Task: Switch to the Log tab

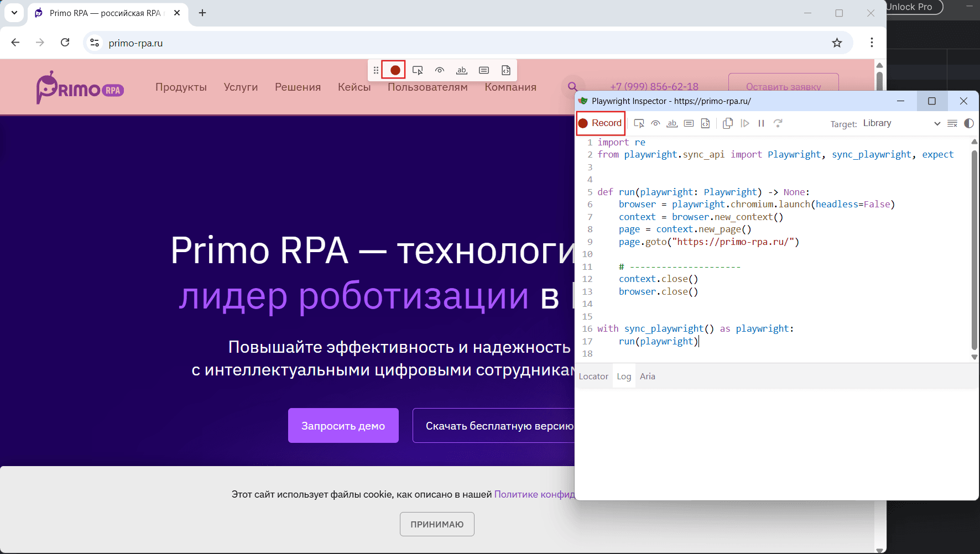Action: click(x=624, y=377)
